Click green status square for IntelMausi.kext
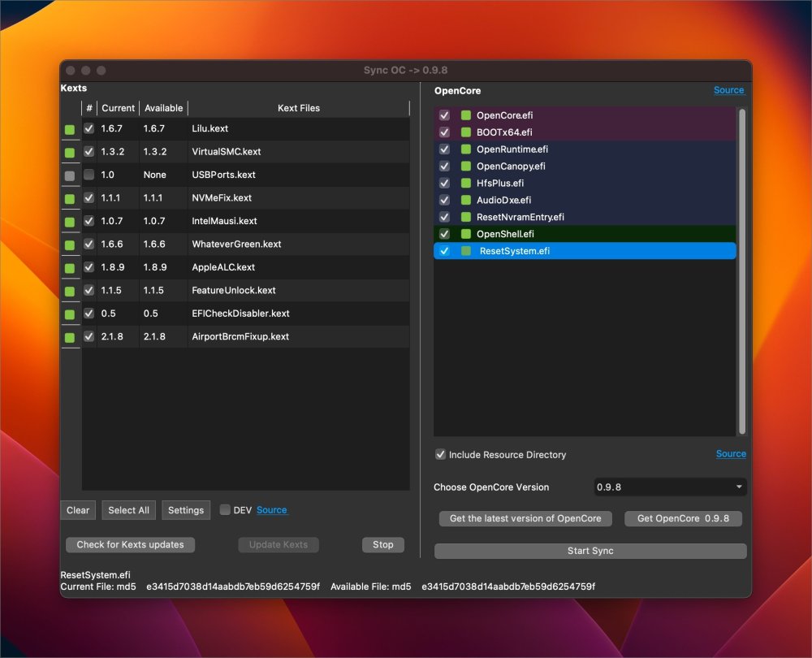 [69, 222]
